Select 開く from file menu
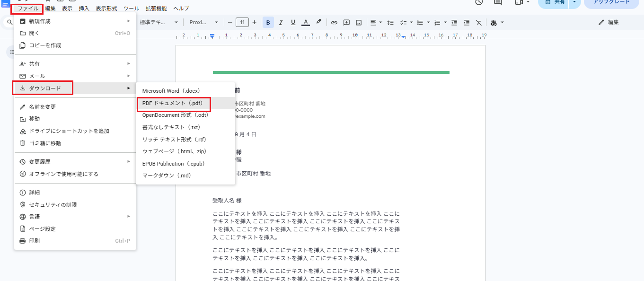644x281 pixels. pos(75,33)
